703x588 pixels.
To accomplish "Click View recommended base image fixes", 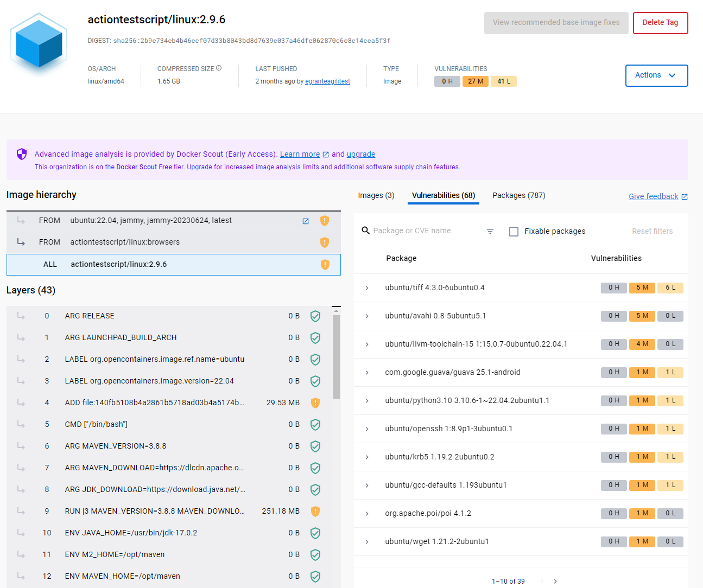I will click(556, 23).
